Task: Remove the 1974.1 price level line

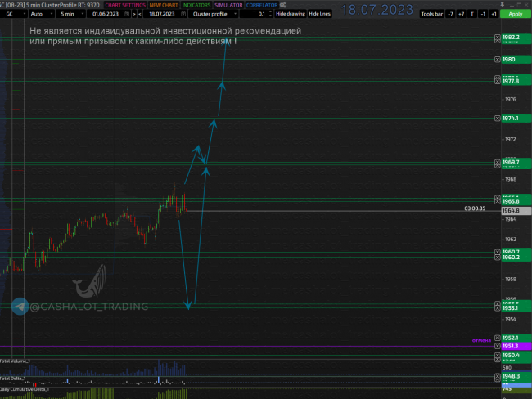Action: point(497,118)
